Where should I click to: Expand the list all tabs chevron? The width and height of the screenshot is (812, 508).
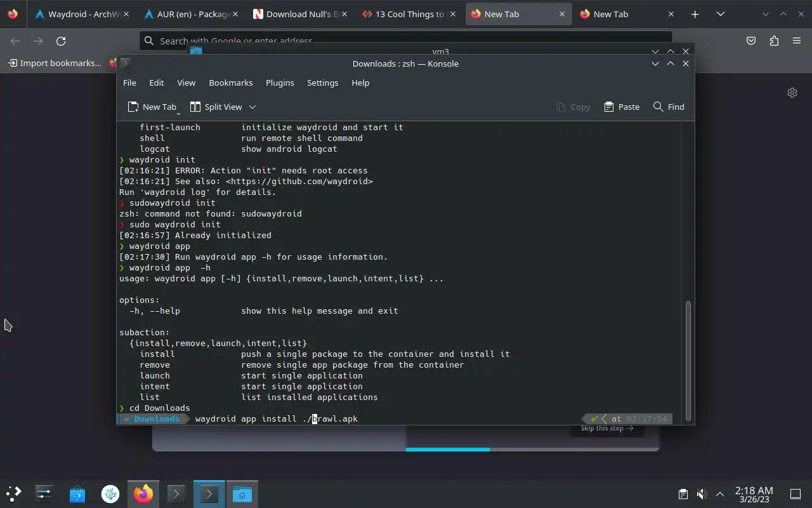coord(720,14)
